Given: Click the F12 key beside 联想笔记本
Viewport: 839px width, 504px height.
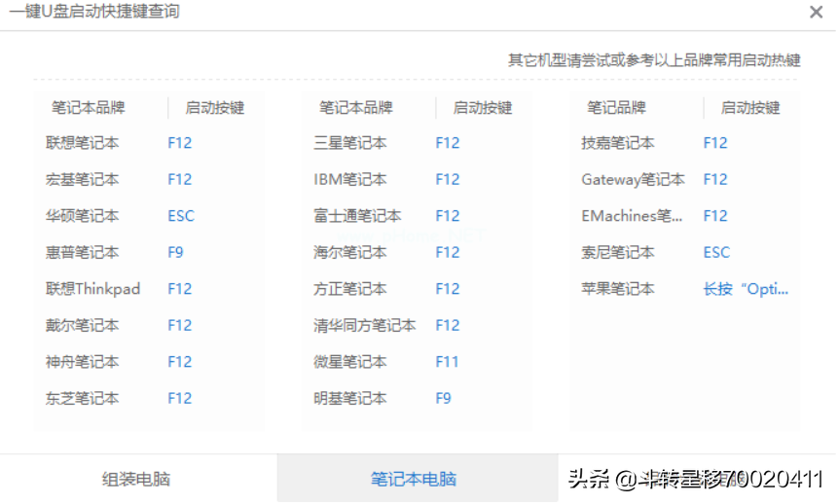Looking at the screenshot, I should click(x=180, y=143).
